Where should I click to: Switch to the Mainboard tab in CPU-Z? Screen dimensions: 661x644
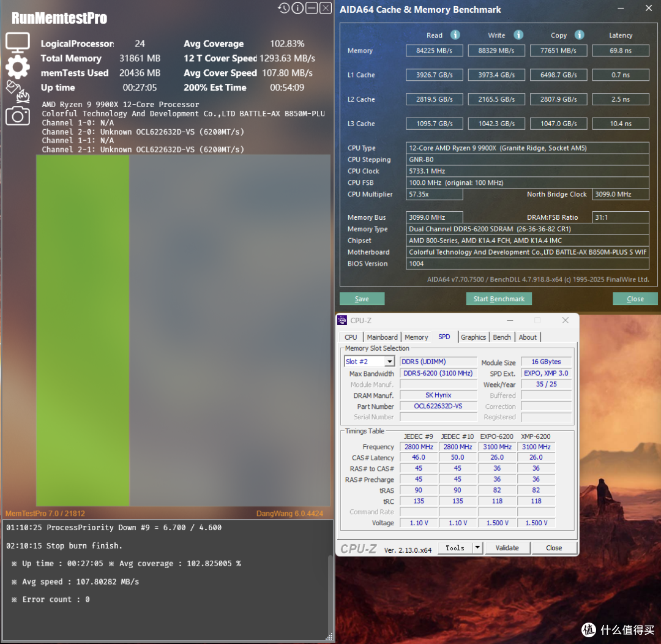(x=382, y=337)
